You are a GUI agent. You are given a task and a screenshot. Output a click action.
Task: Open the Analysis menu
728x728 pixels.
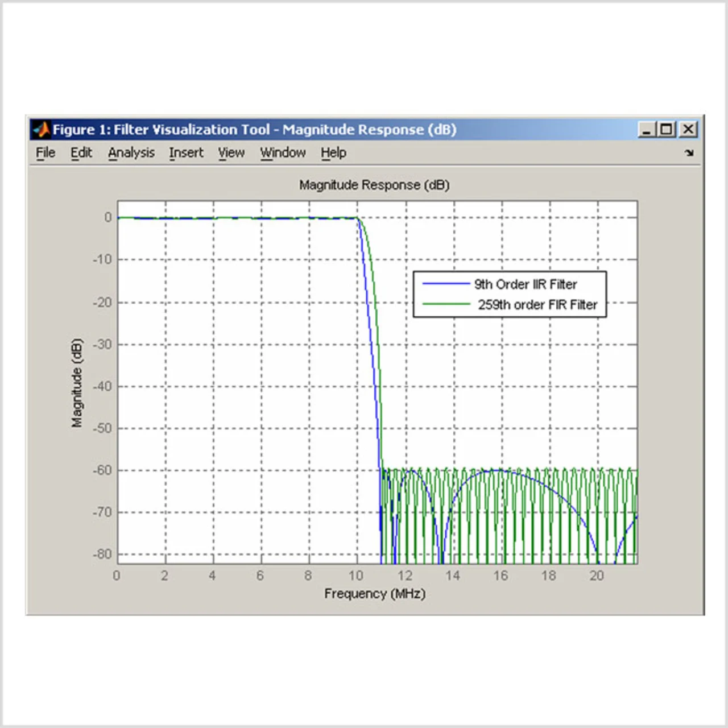point(131,153)
